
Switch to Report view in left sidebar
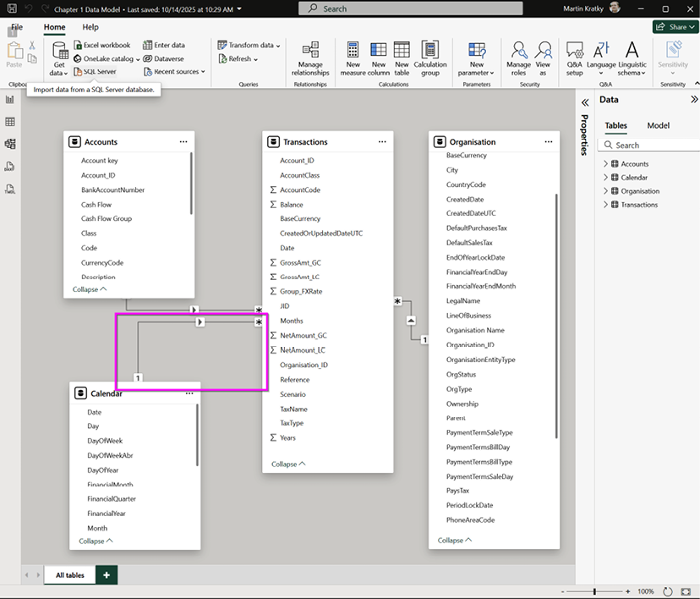coord(10,100)
